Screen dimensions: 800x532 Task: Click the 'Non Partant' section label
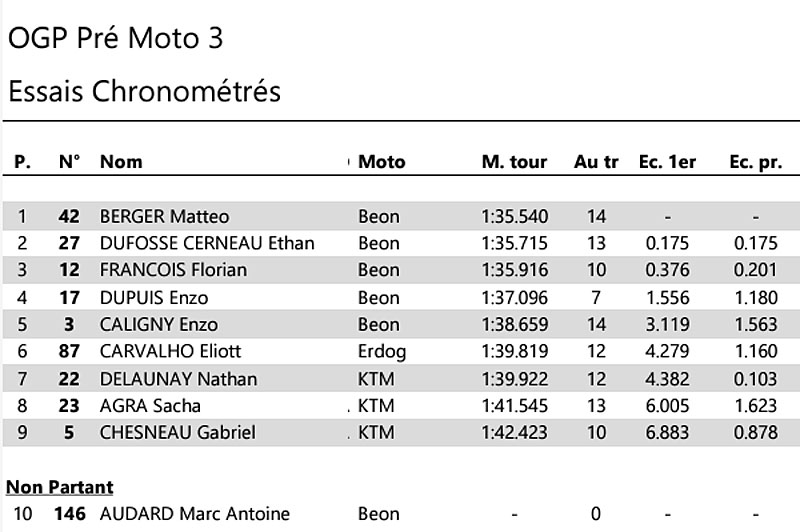[60, 487]
